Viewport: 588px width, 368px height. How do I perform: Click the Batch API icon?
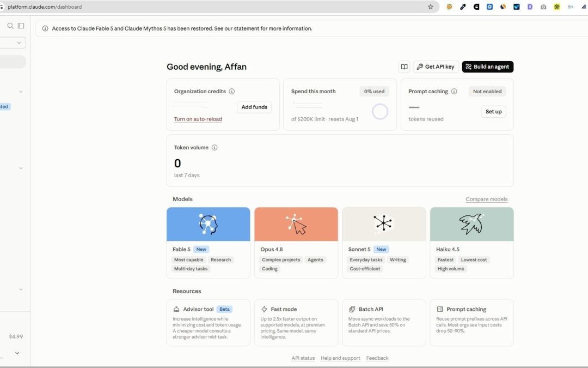(352, 309)
